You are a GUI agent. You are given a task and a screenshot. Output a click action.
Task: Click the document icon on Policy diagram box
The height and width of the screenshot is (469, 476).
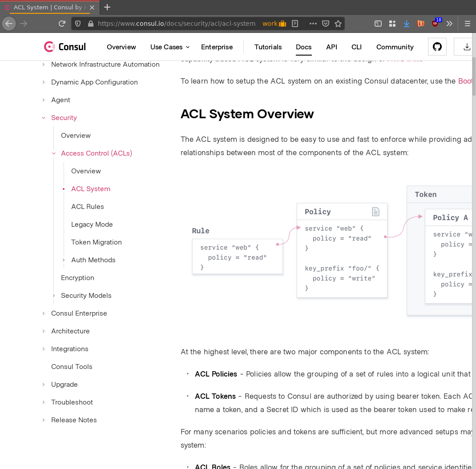(375, 212)
